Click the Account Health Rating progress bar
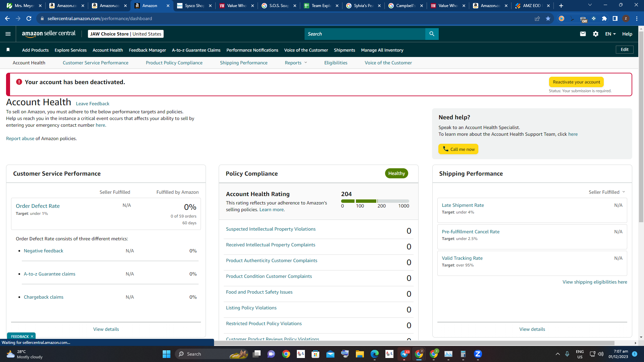The height and width of the screenshot is (362, 644). coord(375,201)
